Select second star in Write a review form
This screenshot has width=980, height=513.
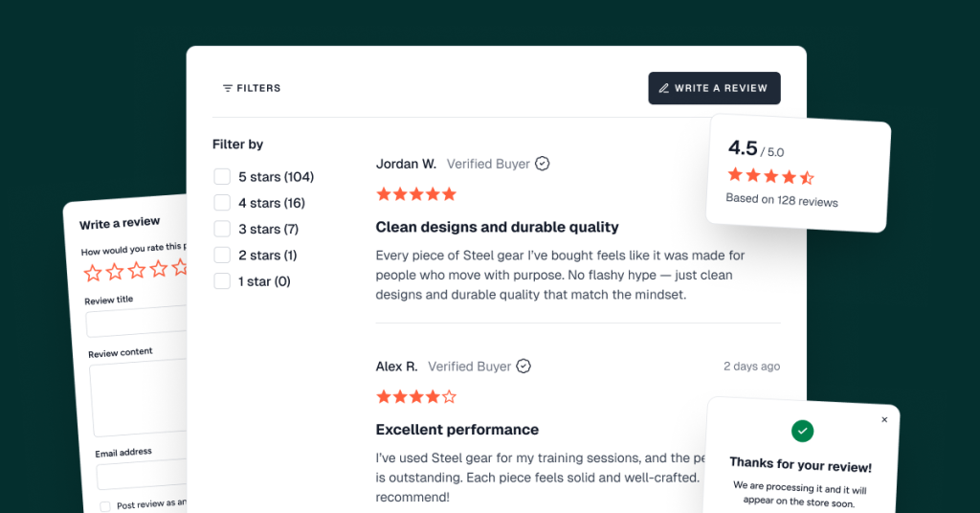coord(115,271)
